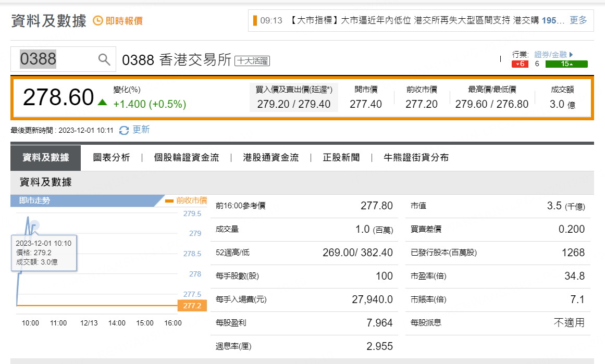
Task: Select the 資料及數據 tab
Action: [x=45, y=158]
